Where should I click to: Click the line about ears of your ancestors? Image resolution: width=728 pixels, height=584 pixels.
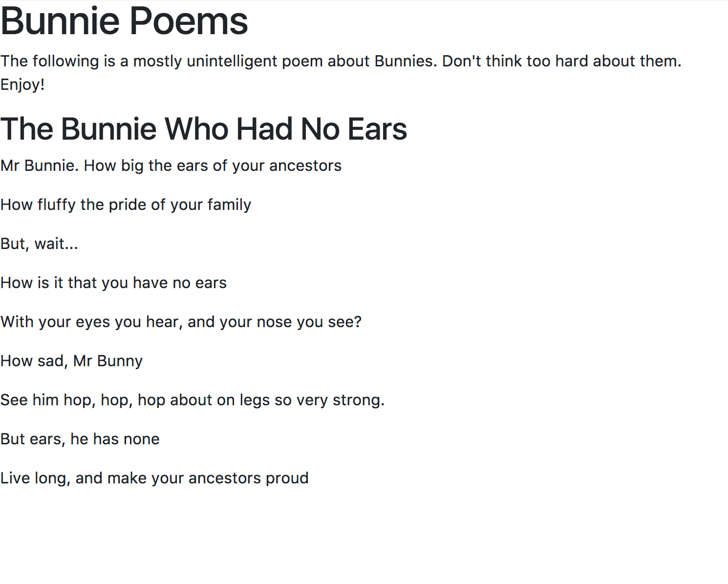pos(171,166)
